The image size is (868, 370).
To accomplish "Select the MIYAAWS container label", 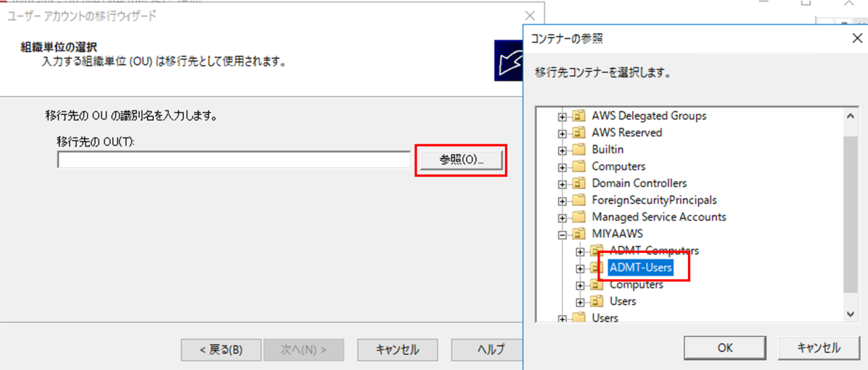I will click(617, 234).
